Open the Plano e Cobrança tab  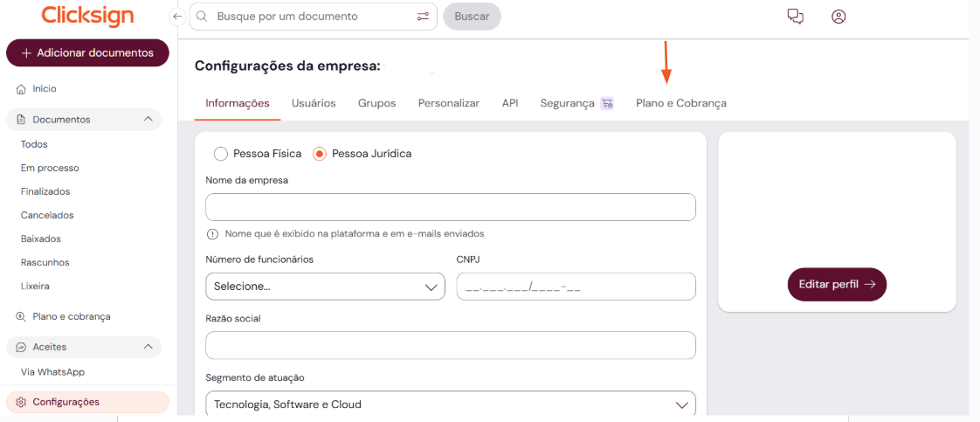click(680, 103)
